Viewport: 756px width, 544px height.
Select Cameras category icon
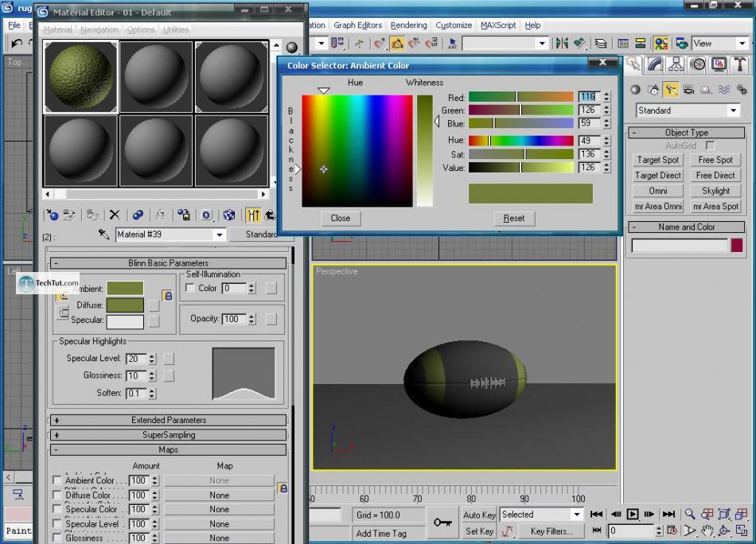click(688, 90)
